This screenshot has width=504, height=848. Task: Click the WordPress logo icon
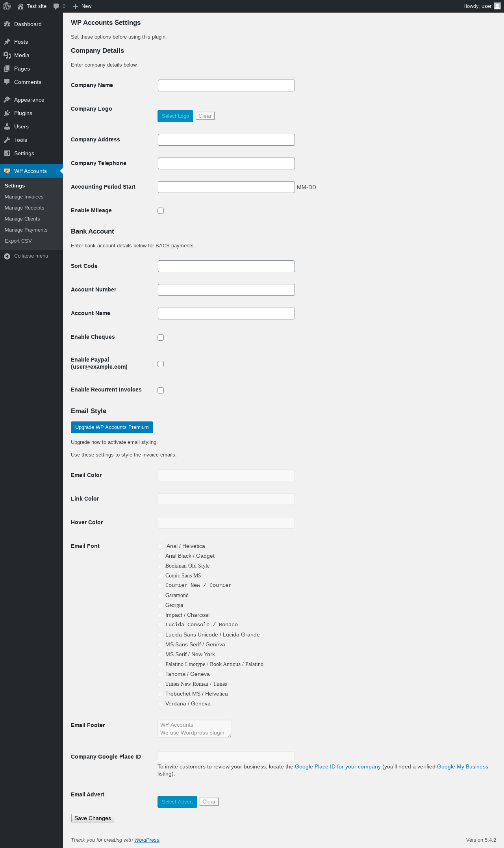pos(7,6)
